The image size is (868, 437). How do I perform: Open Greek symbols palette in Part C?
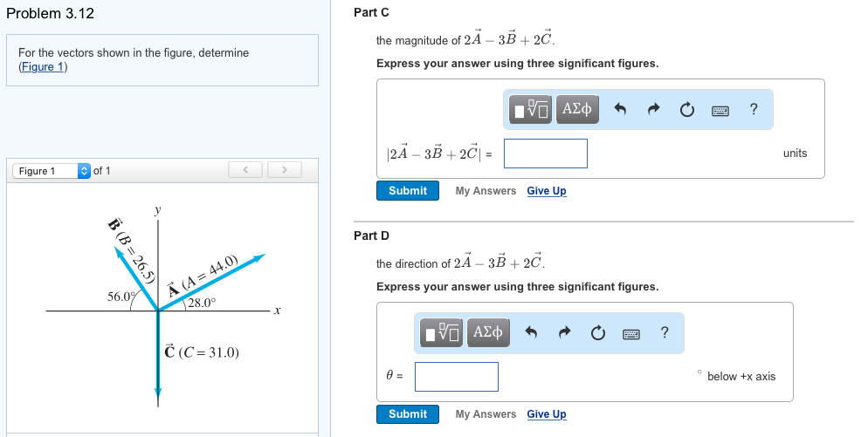click(576, 109)
